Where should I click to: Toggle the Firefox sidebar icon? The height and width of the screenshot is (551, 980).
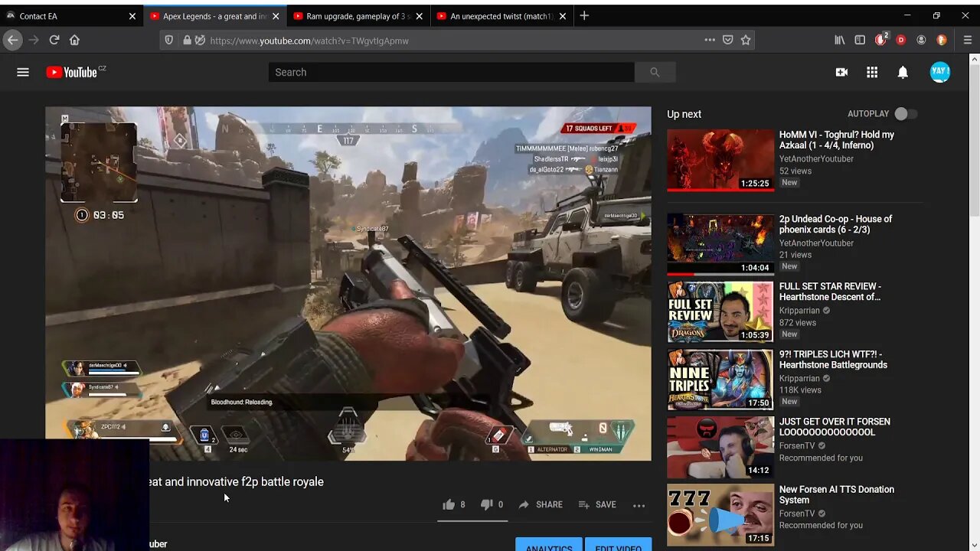860,40
